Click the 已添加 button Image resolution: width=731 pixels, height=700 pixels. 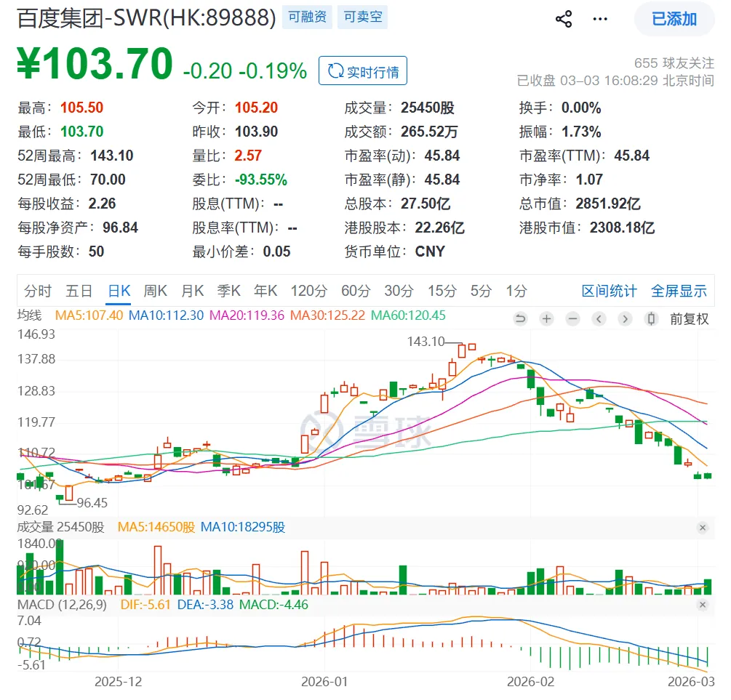674,19
